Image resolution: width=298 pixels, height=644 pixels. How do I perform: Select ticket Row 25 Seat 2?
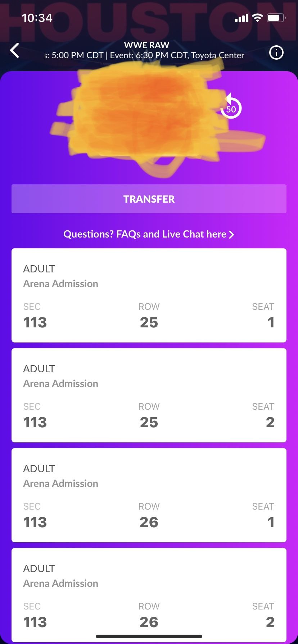coord(149,395)
